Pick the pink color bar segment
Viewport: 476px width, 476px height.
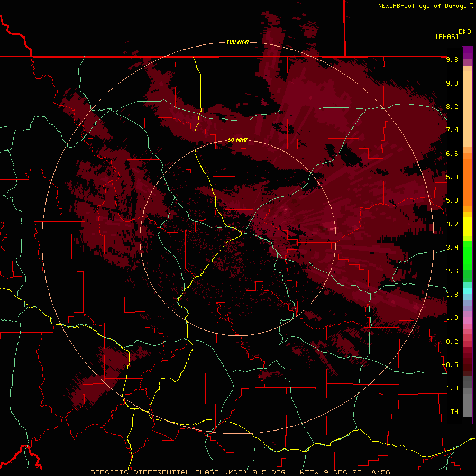tap(467, 321)
